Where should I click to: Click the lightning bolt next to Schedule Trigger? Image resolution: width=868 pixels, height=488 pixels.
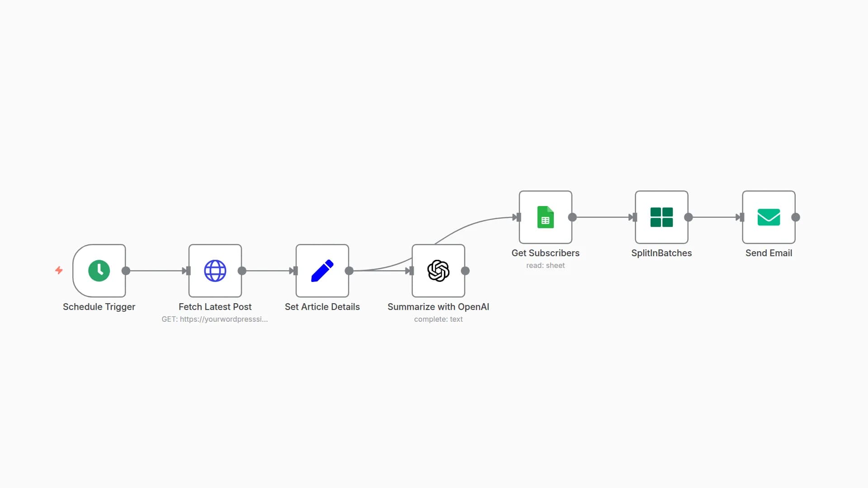pyautogui.click(x=59, y=271)
